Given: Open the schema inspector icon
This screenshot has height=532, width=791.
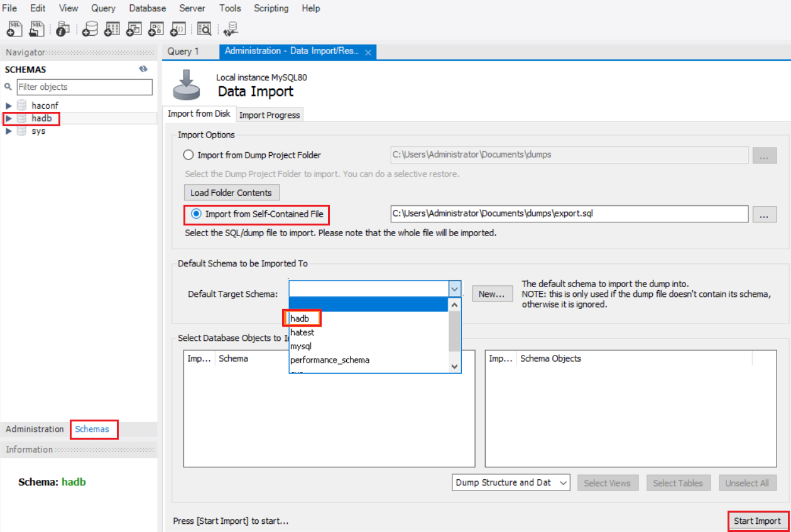Looking at the screenshot, I should (x=61, y=28).
